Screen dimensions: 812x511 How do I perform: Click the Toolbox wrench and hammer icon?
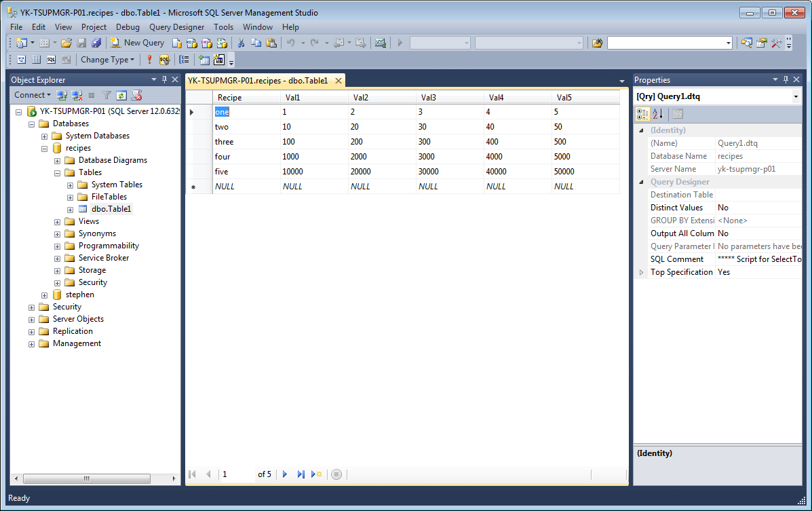point(776,43)
